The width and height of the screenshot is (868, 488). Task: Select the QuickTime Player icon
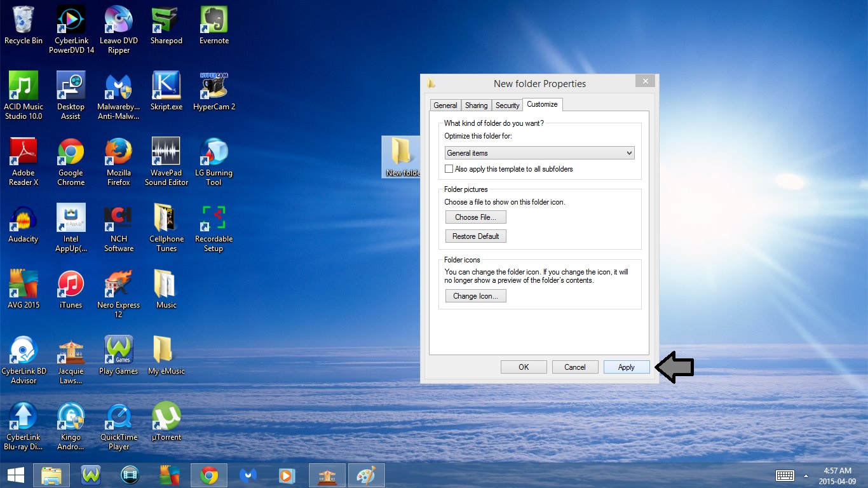(119, 426)
